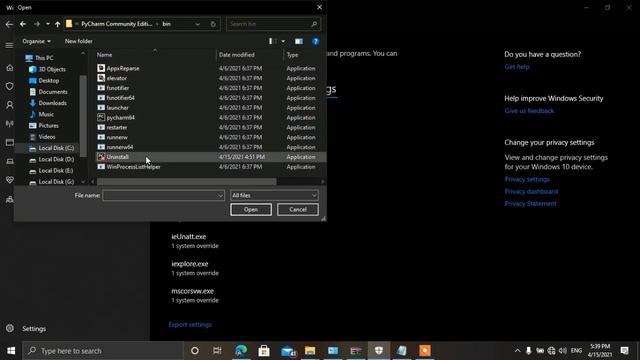Open recent locations dropdown arrow

48,24
